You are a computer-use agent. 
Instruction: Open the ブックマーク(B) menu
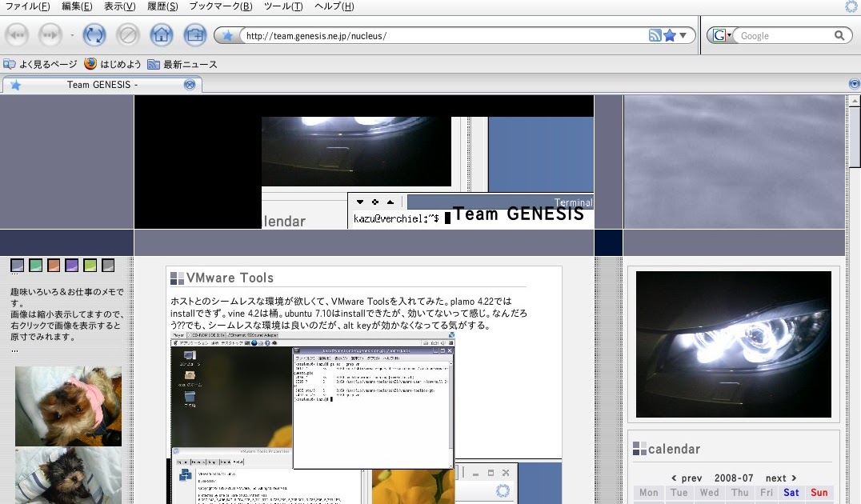click(x=221, y=6)
